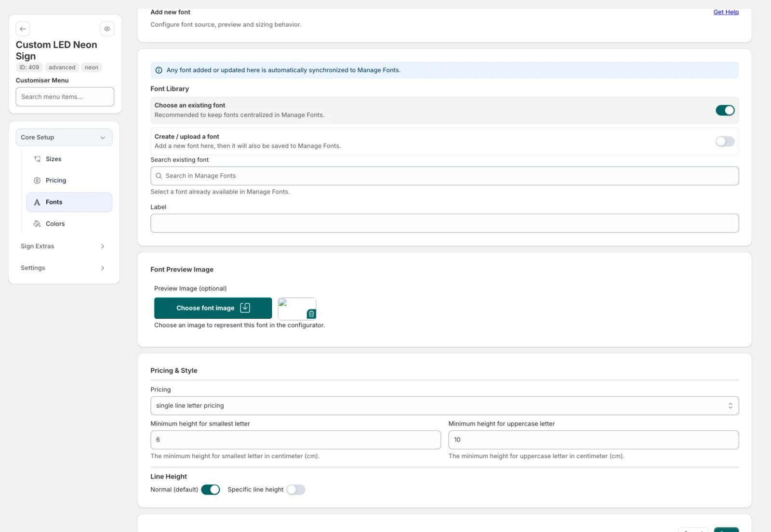Click the Search menu items field
Screen dimensions: 771x532
tap(65, 97)
